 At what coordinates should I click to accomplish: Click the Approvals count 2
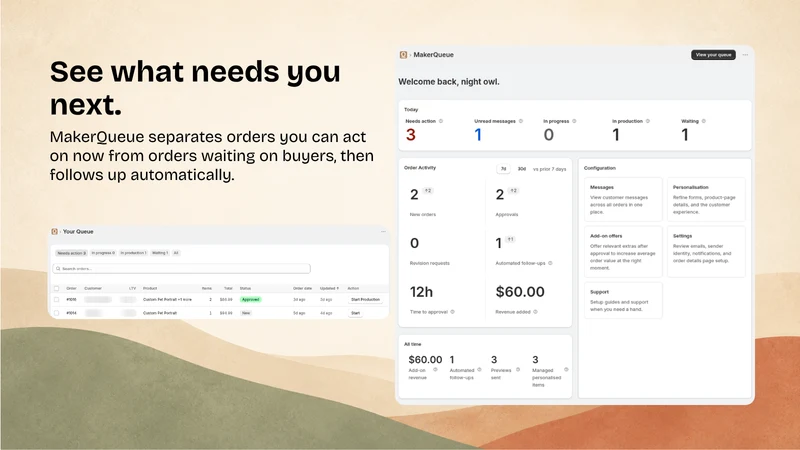(x=500, y=194)
